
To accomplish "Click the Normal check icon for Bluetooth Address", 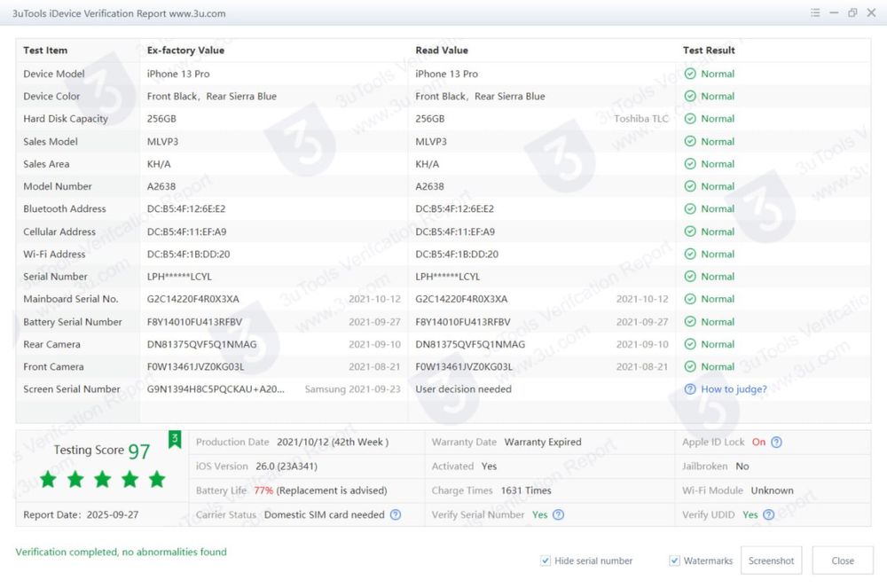I will 690,208.
